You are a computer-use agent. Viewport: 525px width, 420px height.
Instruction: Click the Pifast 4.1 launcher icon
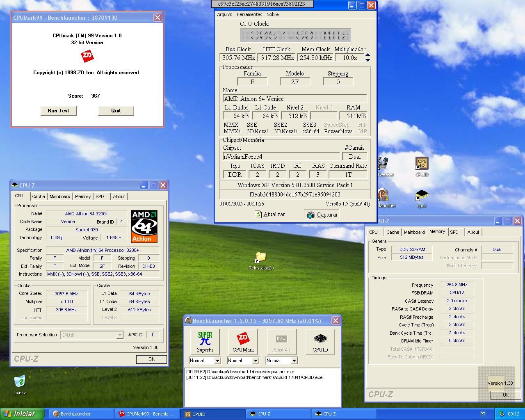pos(281,342)
